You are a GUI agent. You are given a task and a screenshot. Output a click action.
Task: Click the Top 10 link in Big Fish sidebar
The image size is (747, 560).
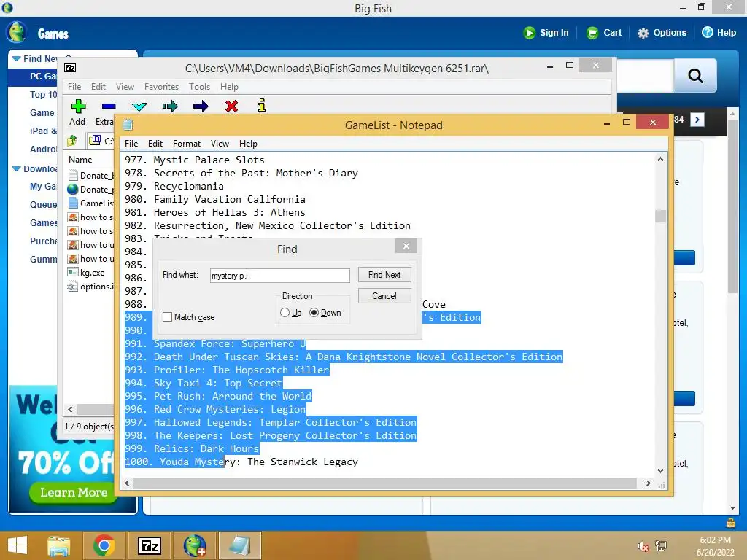pos(43,94)
